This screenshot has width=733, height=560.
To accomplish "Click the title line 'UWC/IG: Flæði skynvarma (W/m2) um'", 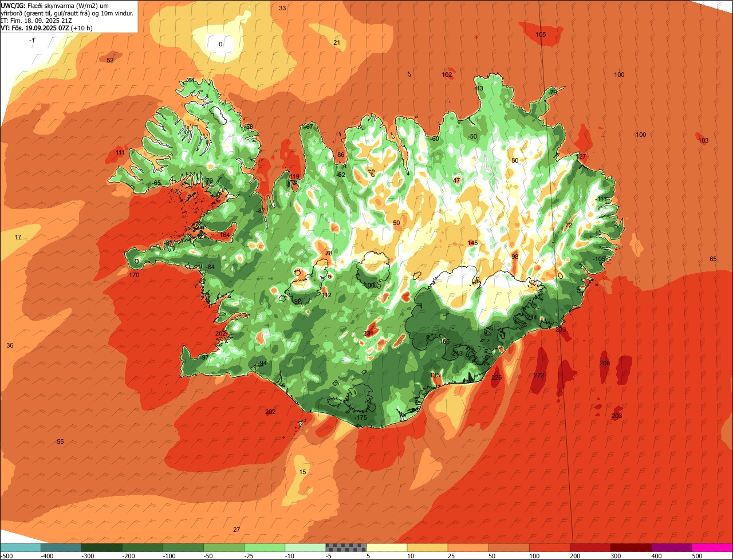I will click(x=54, y=5).
